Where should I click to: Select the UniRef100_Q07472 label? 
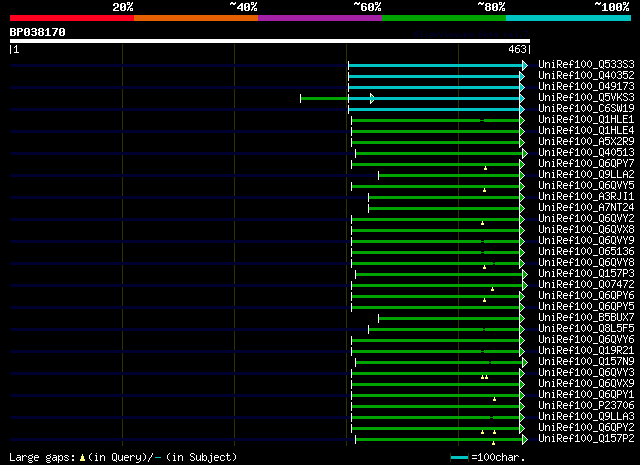[x=586, y=285]
